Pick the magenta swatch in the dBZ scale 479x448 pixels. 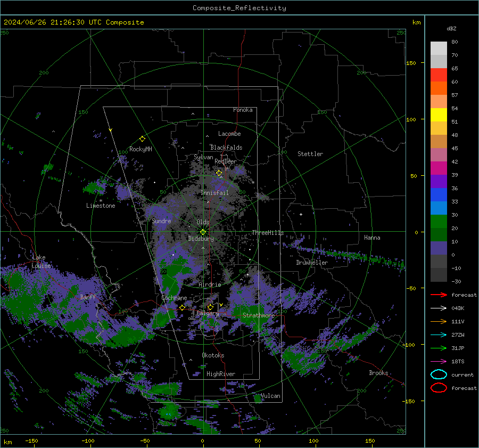tap(439, 168)
